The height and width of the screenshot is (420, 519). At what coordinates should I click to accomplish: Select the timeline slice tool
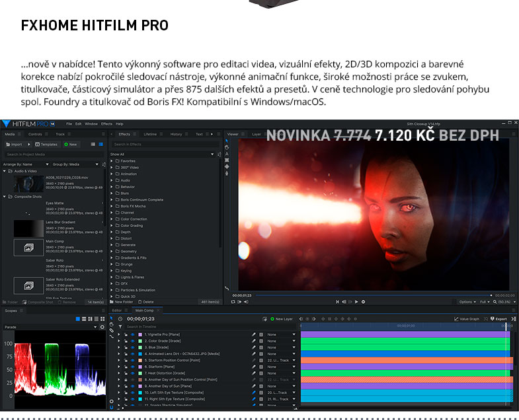(112, 330)
